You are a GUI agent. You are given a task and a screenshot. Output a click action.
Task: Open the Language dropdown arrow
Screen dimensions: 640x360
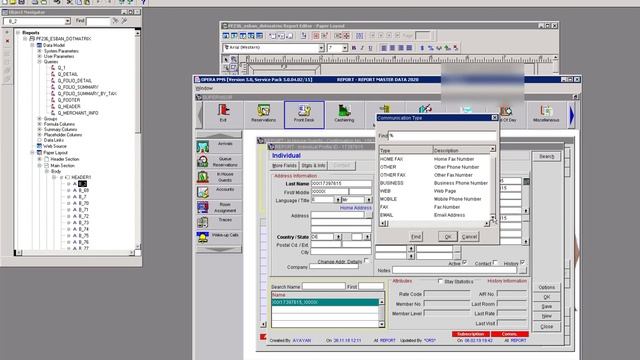tap(338, 200)
